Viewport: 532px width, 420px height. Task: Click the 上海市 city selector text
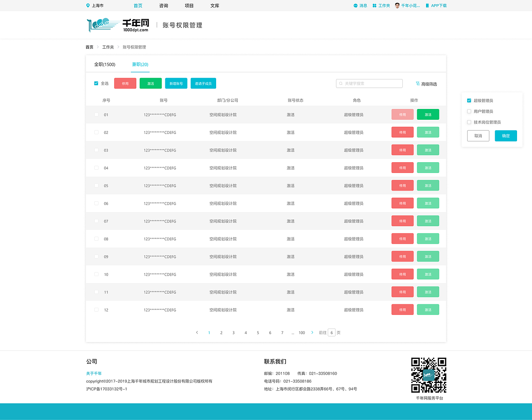click(x=98, y=5)
